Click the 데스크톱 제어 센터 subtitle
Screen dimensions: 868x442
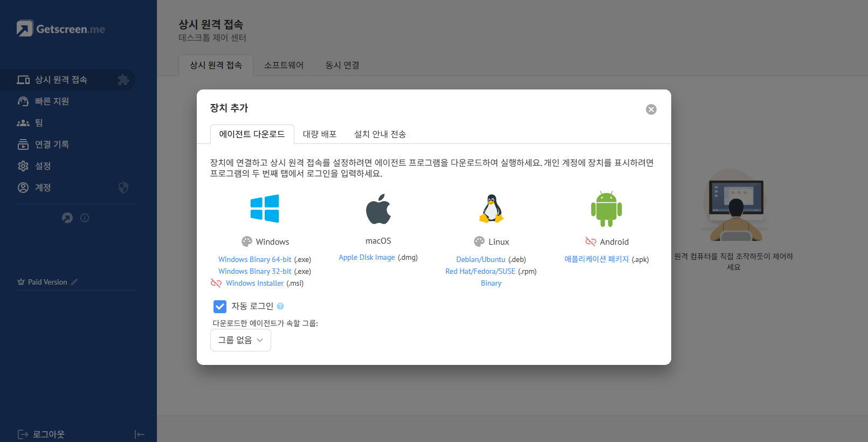click(x=212, y=38)
